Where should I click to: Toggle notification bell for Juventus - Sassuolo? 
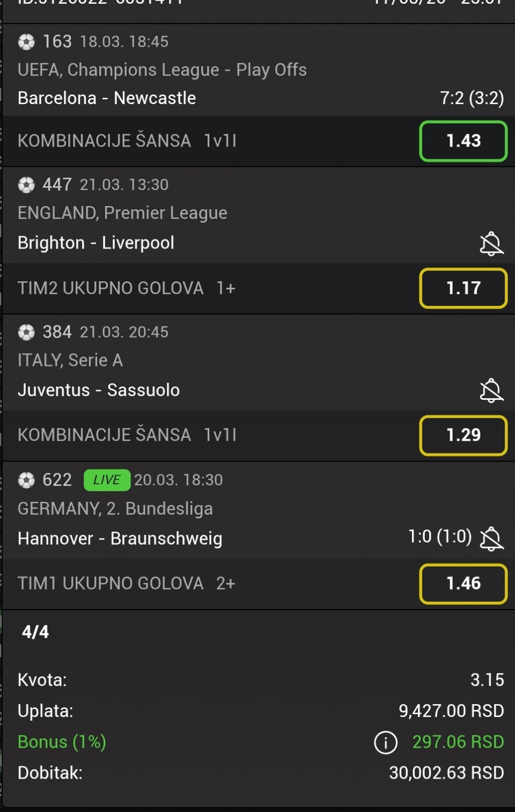coord(491,391)
